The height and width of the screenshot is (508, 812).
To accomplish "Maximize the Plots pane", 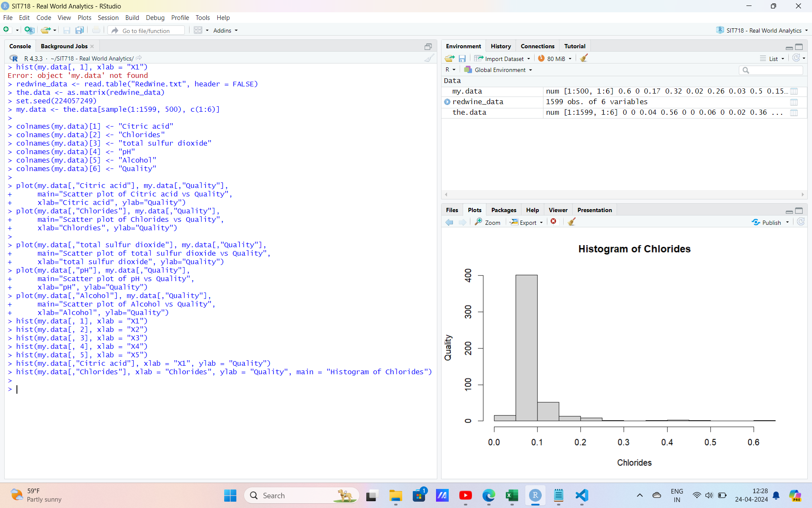I will click(799, 211).
